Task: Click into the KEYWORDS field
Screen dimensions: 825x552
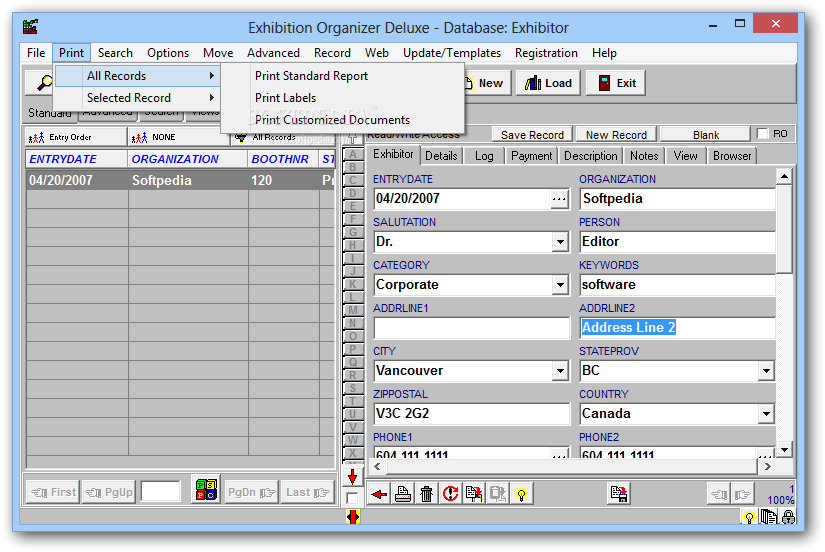Action: (x=677, y=285)
